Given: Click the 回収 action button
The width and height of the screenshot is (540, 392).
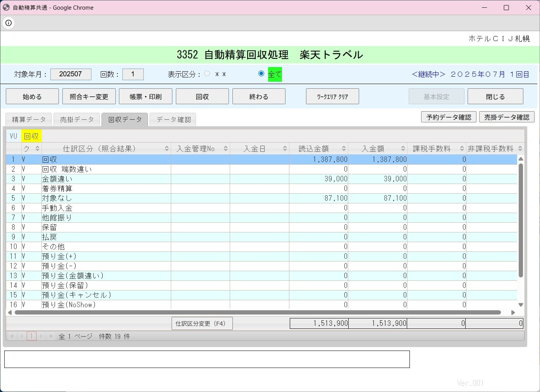Looking at the screenshot, I should click(x=202, y=96).
